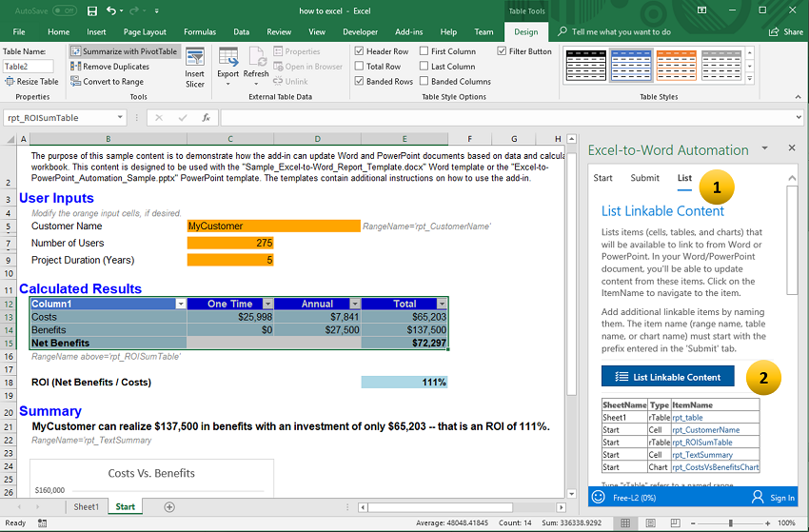Viewport: 809px width, 532px height.
Task: Open Column1 filter dropdown
Action: click(181, 304)
